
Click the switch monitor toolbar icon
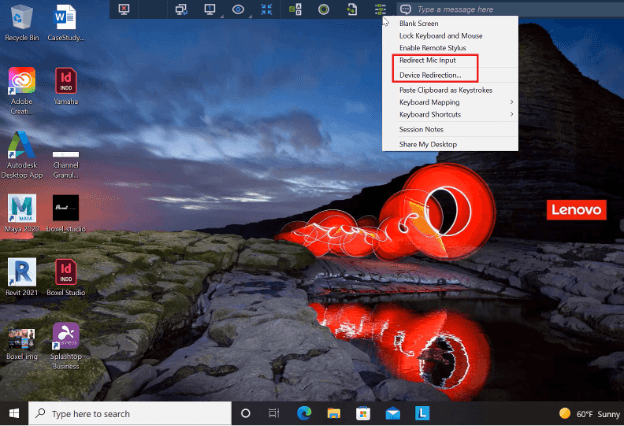[182, 9]
